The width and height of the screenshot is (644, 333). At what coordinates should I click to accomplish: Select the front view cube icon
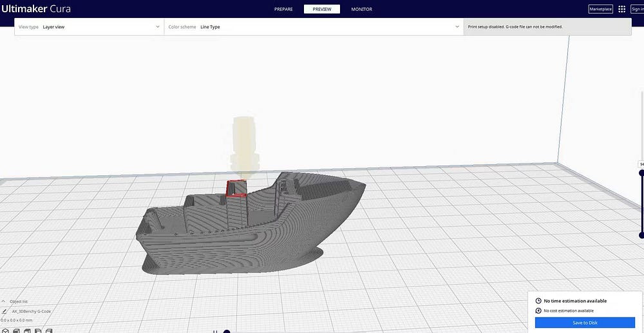click(x=16, y=331)
